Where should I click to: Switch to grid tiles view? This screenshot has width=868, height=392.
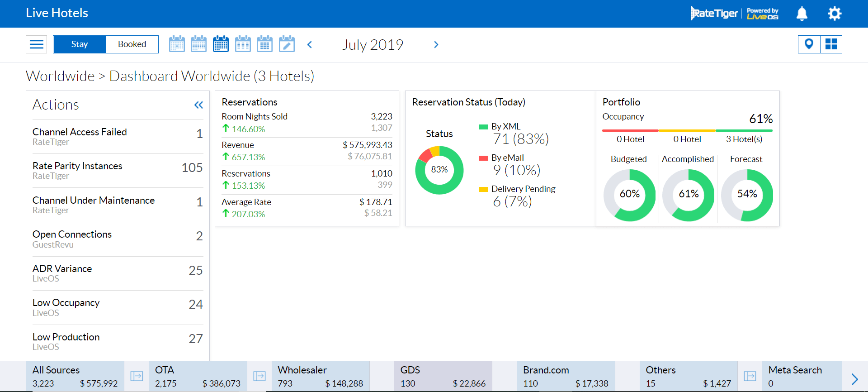(x=831, y=44)
